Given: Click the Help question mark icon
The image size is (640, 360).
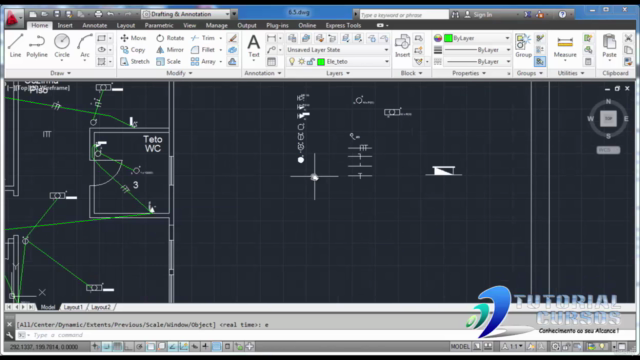Looking at the screenshot, I should tap(562, 14).
